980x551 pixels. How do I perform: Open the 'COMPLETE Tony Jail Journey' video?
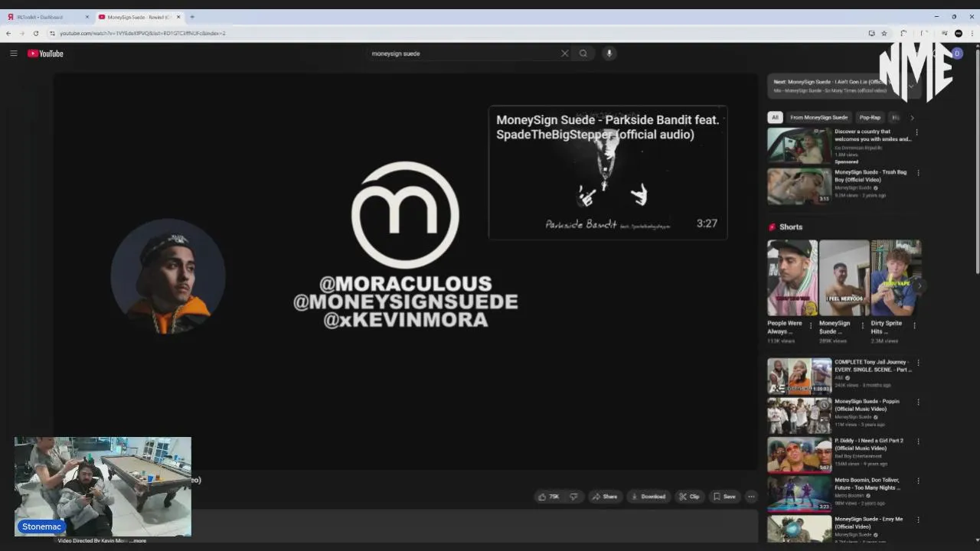[799, 376]
